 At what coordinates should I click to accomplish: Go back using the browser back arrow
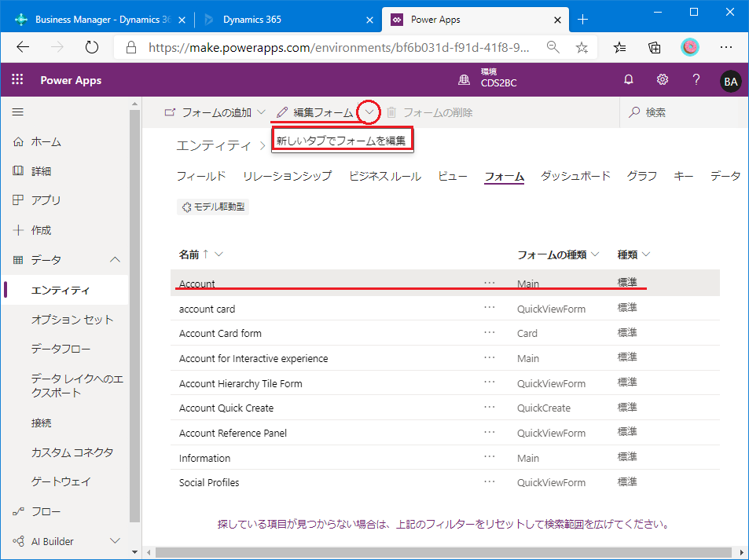click(23, 47)
